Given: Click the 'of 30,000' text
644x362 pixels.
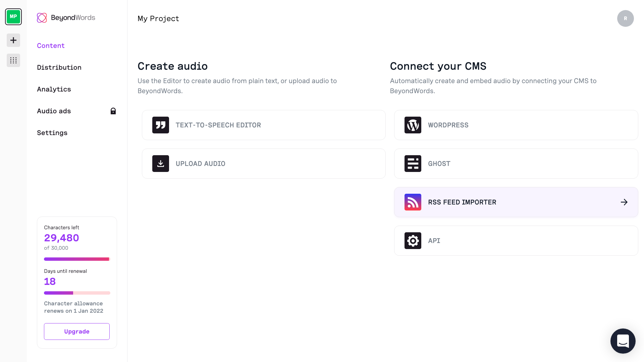Looking at the screenshot, I should (56, 248).
